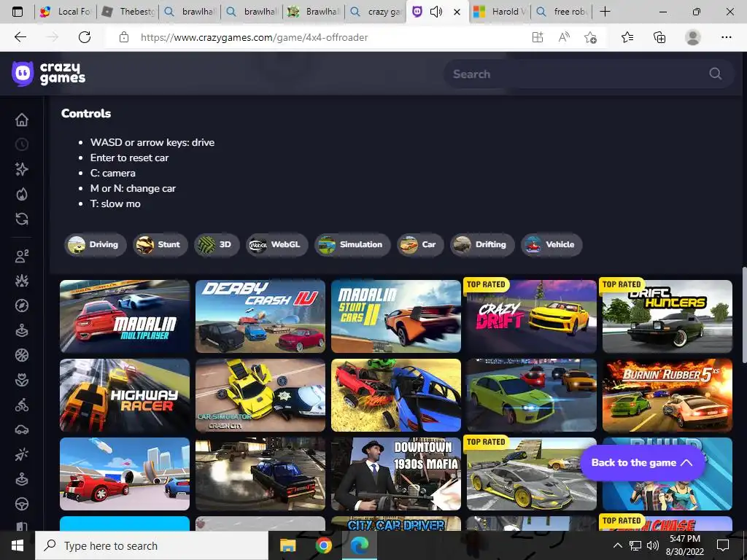The image size is (747, 560).
Task: Refresh the page in the browser
Action: click(85, 37)
